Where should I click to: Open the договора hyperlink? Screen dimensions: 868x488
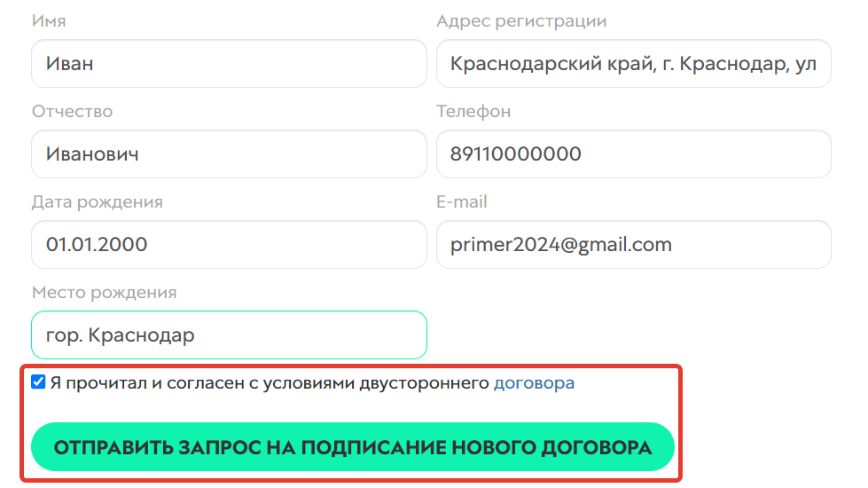[x=535, y=382]
